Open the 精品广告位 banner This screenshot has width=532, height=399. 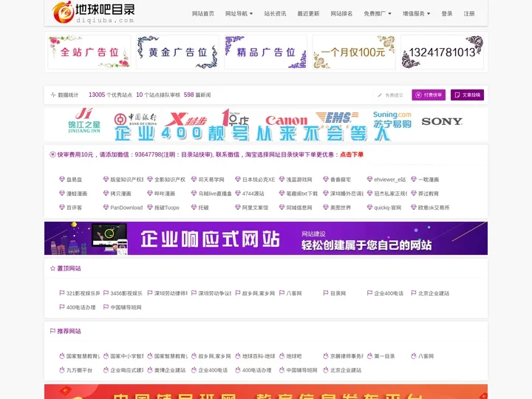[x=266, y=52]
